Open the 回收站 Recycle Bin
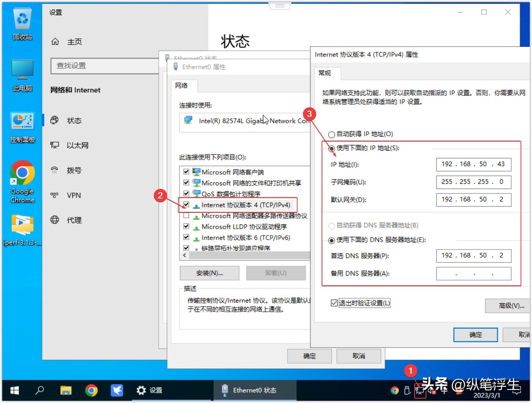This screenshot has height=403, width=532. (x=21, y=18)
